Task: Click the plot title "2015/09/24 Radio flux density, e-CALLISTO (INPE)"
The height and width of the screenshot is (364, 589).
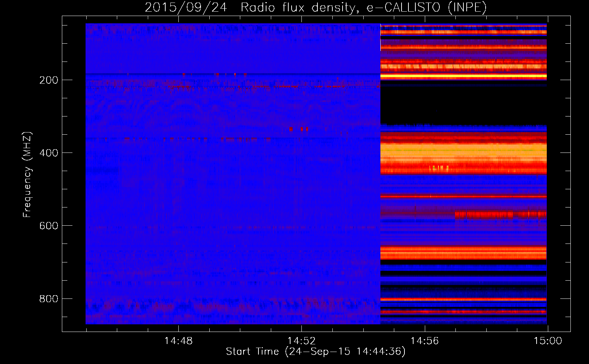Action: (x=316, y=7)
